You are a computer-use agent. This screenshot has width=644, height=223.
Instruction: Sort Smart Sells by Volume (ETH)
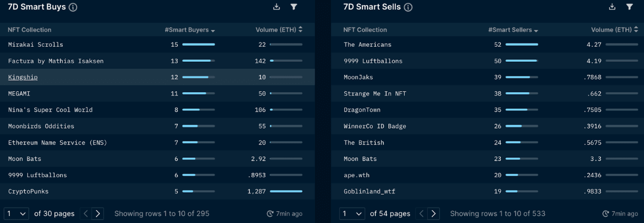point(615,30)
